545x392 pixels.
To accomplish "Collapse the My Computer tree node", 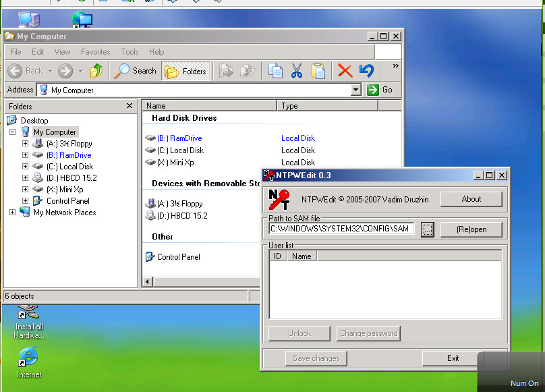I will (x=13, y=132).
